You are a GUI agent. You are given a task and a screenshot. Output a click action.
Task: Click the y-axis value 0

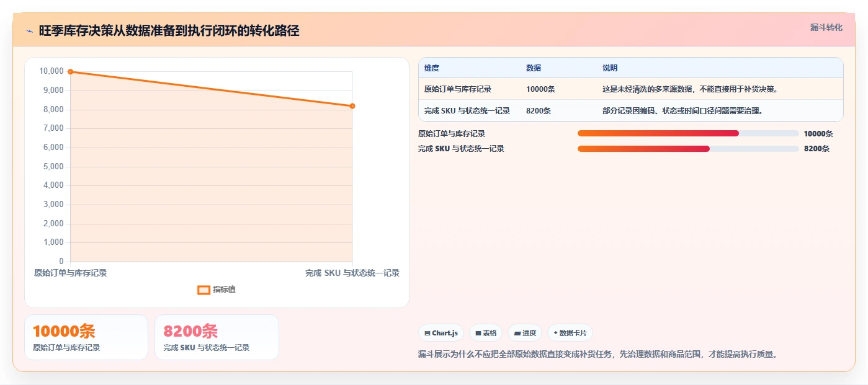[61, 261]
